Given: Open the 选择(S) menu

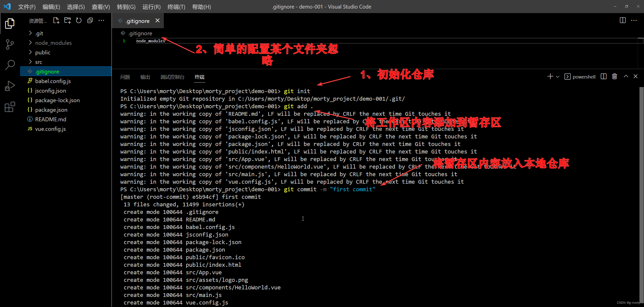Looking at the screenshot, I should (76, 7).
